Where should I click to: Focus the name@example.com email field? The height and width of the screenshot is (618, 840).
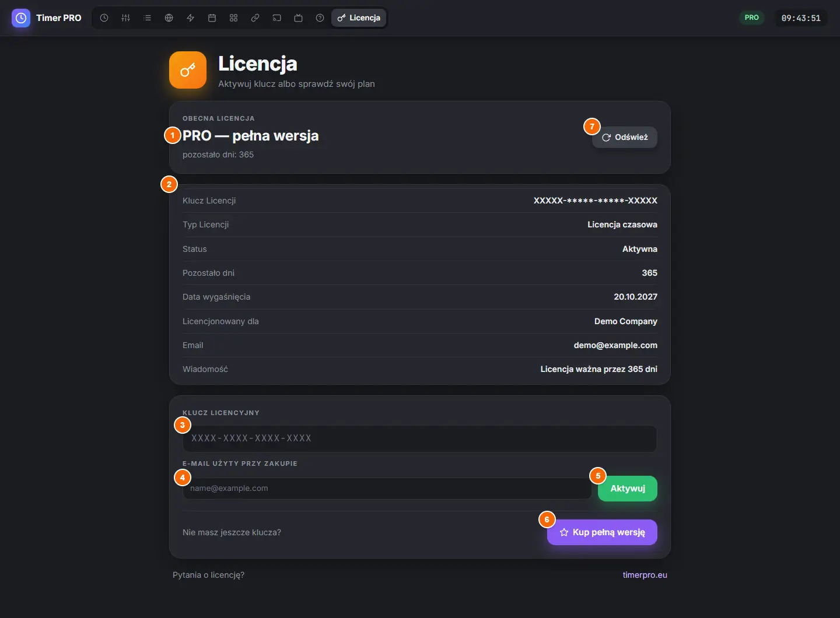[387, 489]
